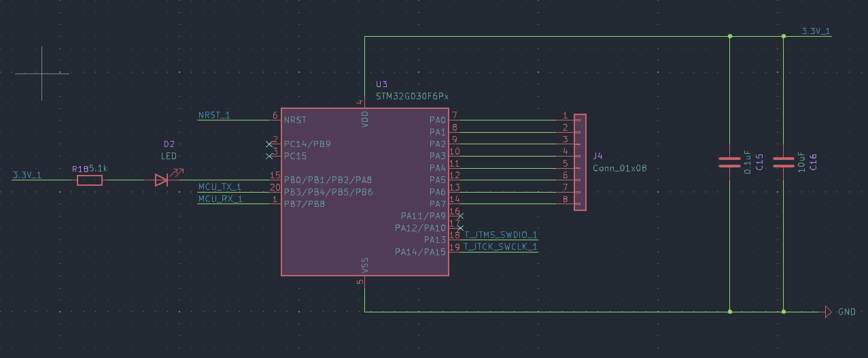Click the PA7 pin name
The height and width of the screenshot is (358, 868).
point(438,204)
